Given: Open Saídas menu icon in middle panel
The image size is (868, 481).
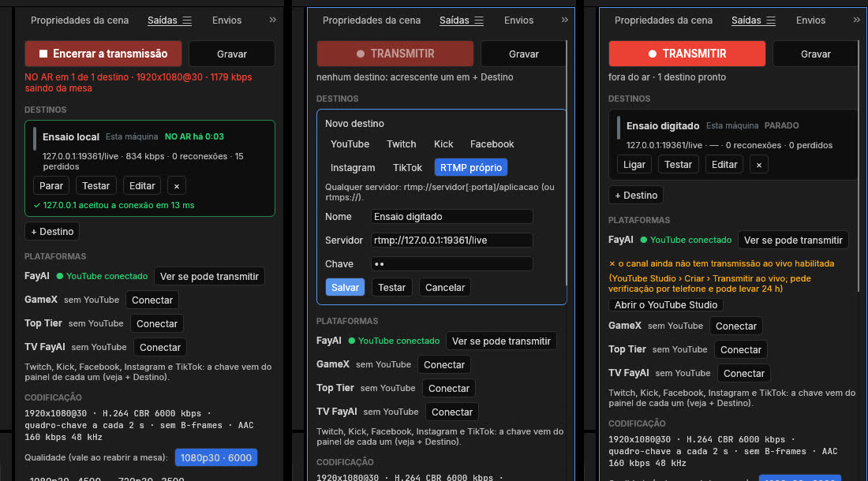Looking at the screenshot, I should (479, 21).
